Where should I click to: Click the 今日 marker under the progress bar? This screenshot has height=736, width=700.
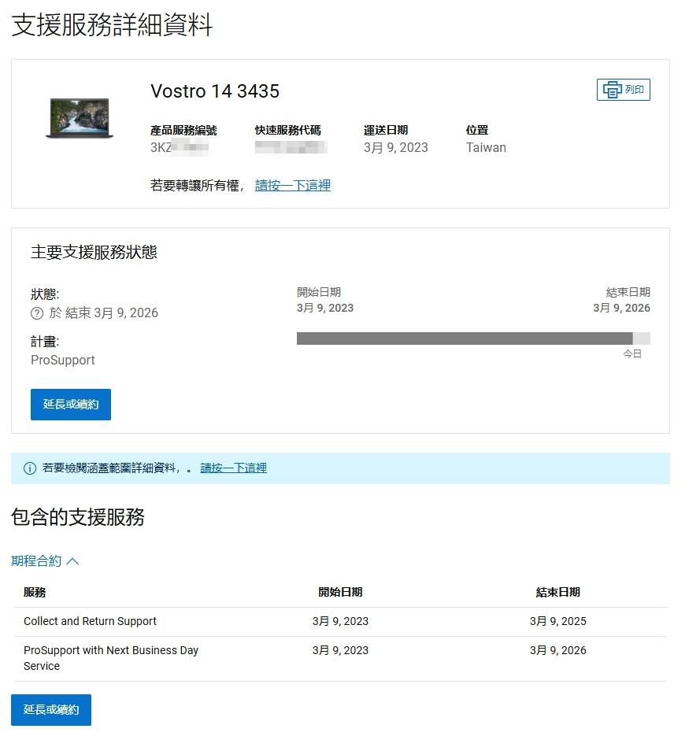tap(632, 354)
